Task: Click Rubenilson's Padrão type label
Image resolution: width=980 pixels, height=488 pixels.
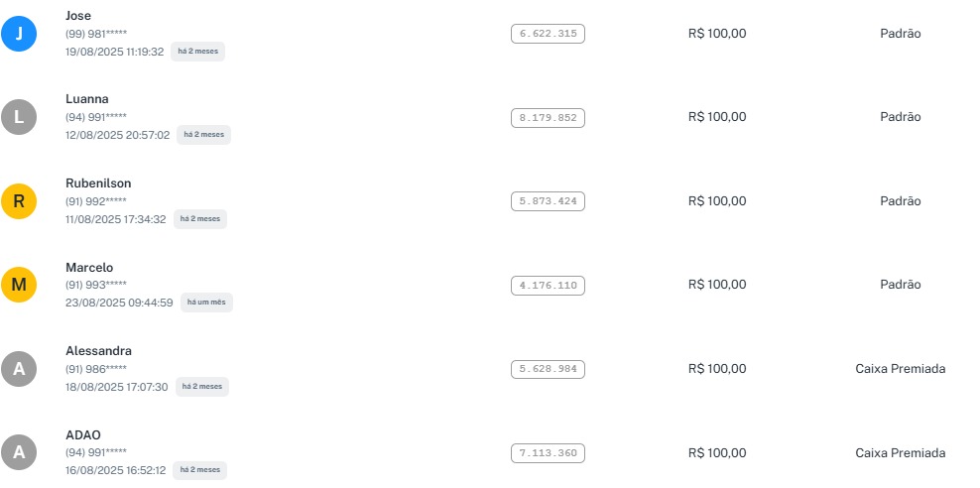Action: [x=900, y=201]
